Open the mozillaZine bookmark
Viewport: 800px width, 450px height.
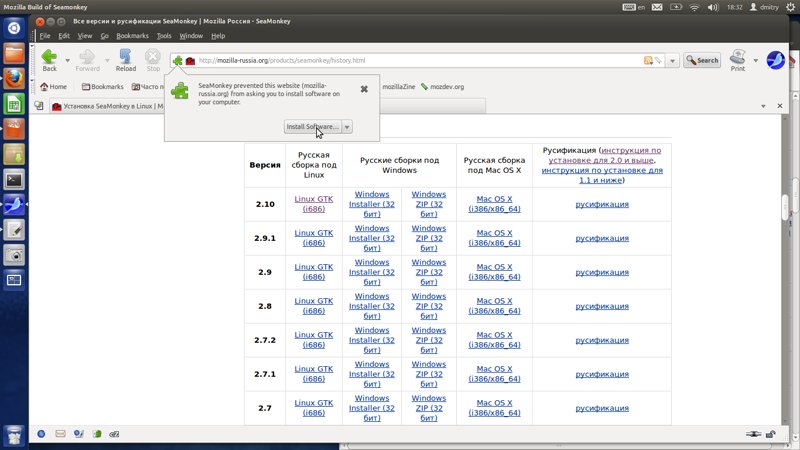click(x=398, y=87)
